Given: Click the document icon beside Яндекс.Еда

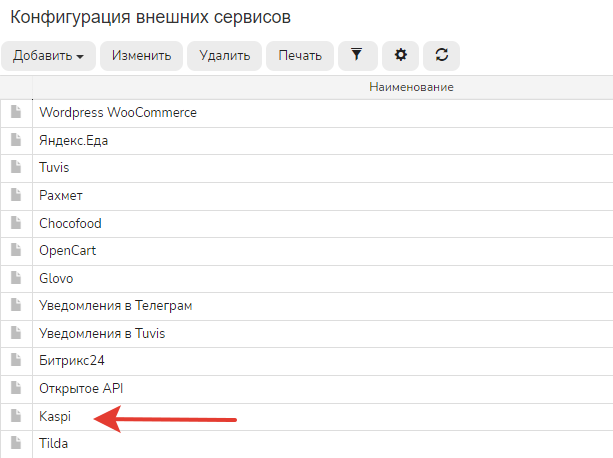Looking at the screenshot, I should point(16,140).
